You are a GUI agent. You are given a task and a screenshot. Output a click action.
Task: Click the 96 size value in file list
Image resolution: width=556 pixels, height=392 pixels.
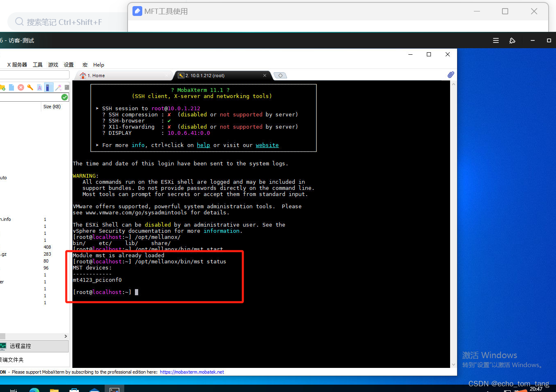(46, 268)
